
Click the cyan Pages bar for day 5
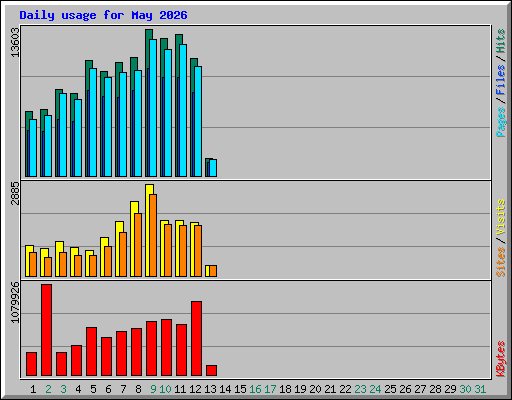click(93, 122)
